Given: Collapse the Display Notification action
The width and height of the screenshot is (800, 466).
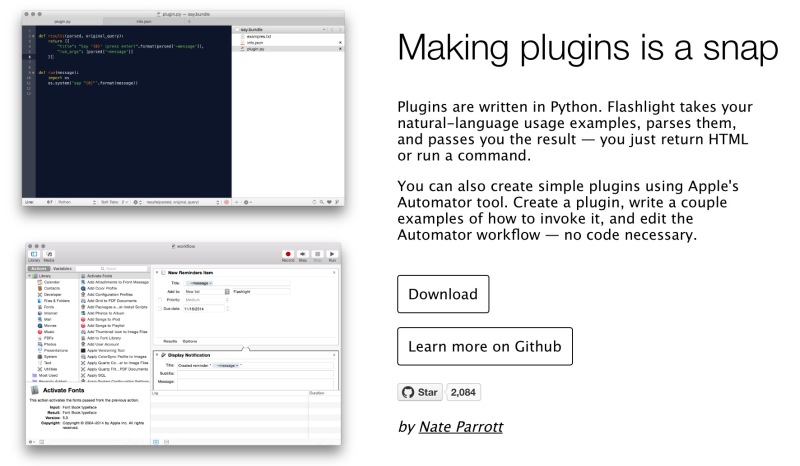Looking at the screenshot, I should point(157,355).
